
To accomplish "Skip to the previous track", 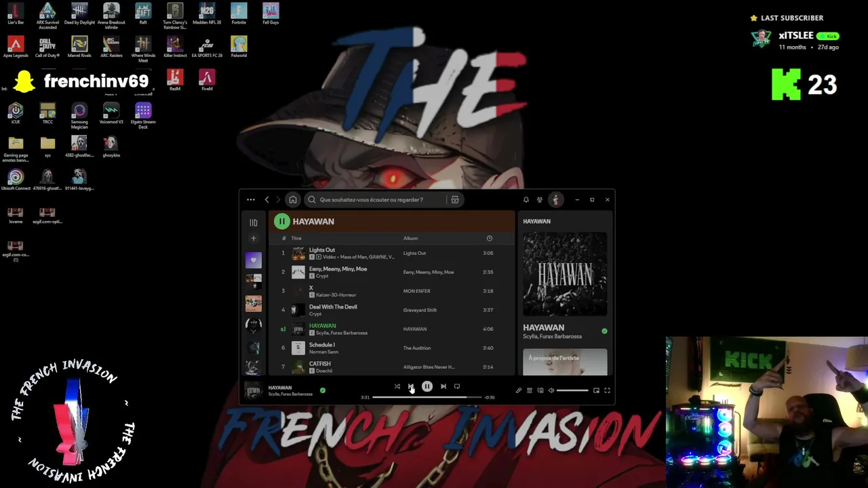I will pyautogui.click(x=411, y=386).
